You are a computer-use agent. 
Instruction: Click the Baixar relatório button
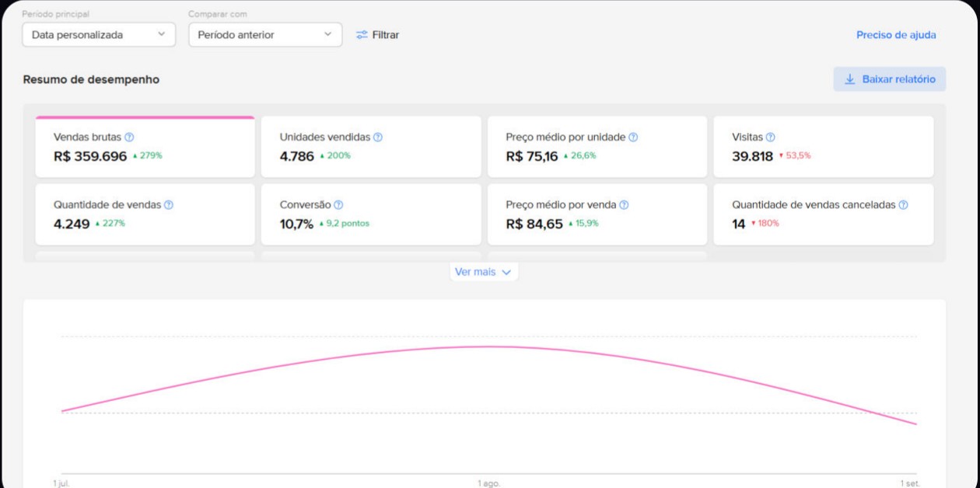[890, 79]
